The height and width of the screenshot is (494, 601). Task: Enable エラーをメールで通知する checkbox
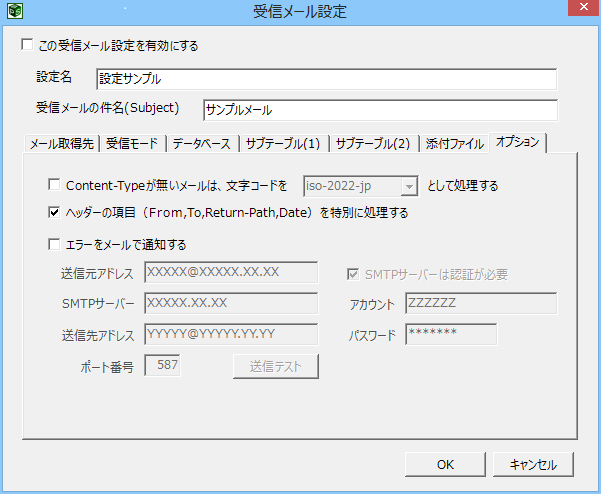click(54, 244)
